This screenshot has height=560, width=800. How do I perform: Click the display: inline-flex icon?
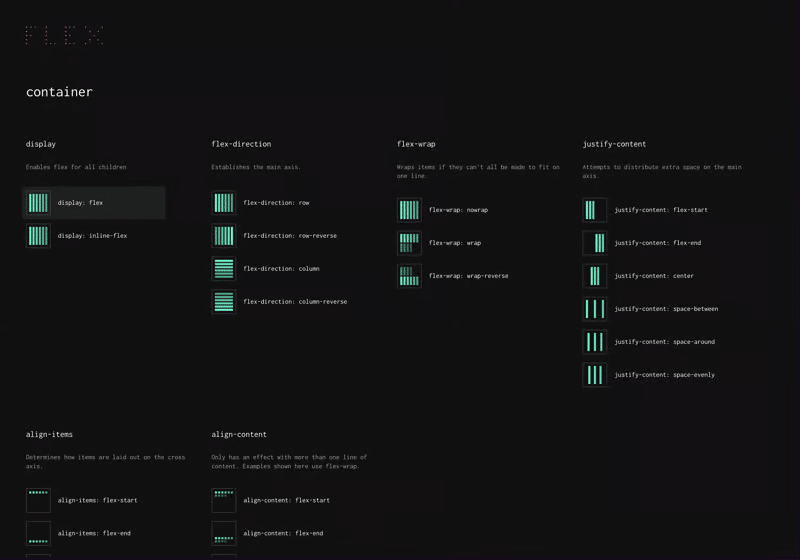pos(38,236)
